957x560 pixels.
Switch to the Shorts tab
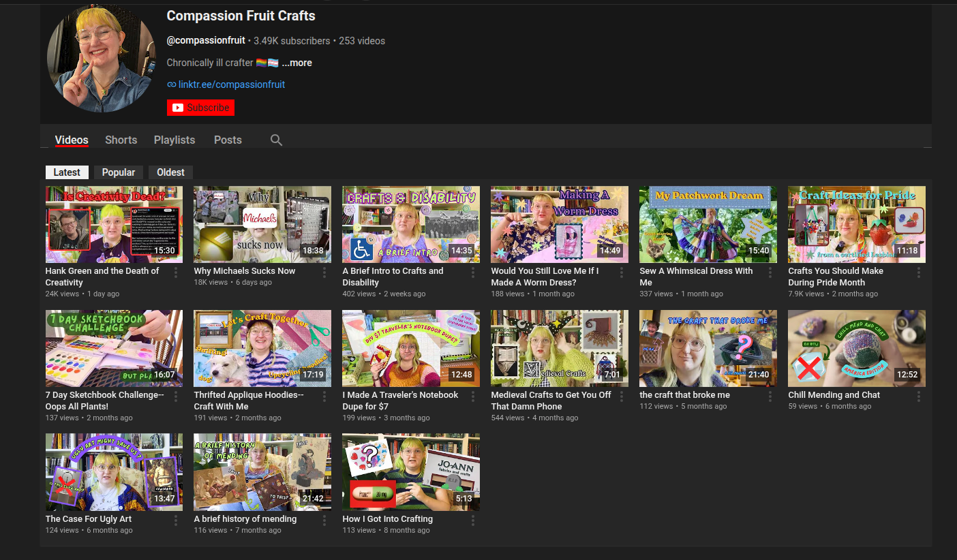[x=121, y=140]
